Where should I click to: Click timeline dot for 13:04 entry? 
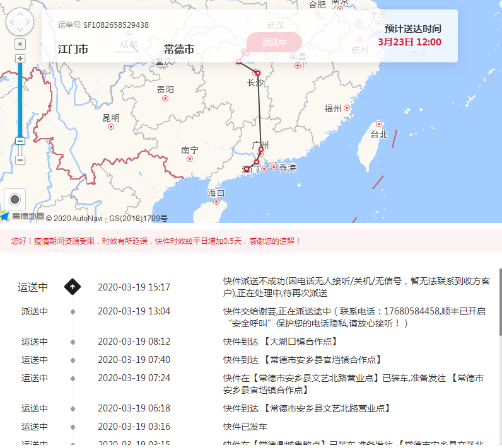(x=73, y=312)
